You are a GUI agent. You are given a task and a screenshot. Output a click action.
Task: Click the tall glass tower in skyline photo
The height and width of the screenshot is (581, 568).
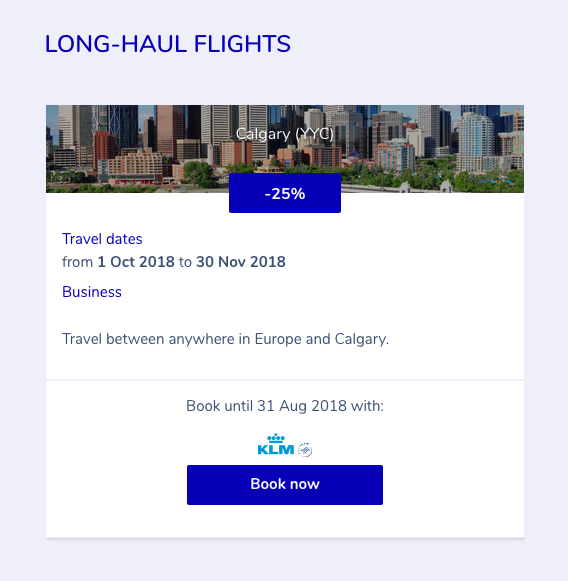(123, 126)
